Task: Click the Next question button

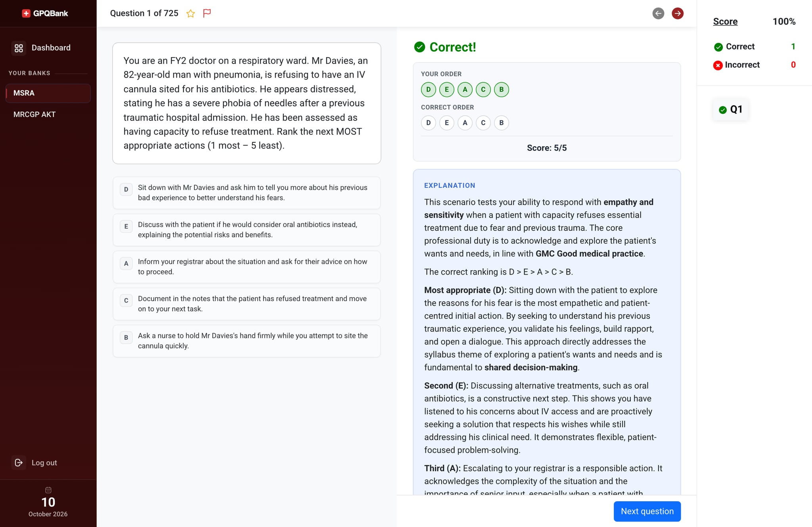Action: tap(647, 511)
